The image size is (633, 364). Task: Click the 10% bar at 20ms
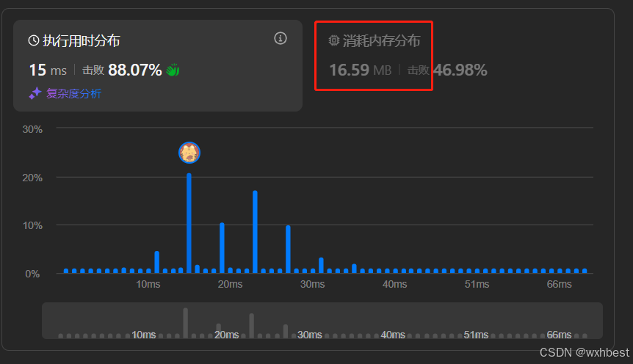click(222, 248)
